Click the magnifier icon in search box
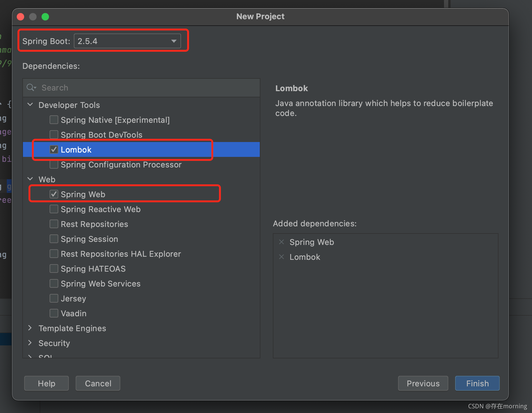 [31, 88]
